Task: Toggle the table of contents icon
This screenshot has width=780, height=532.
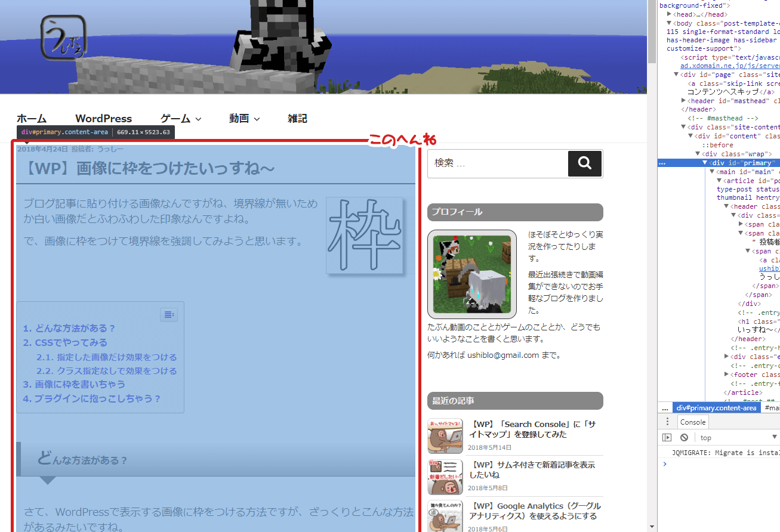Action: click(x=169, y=314)
